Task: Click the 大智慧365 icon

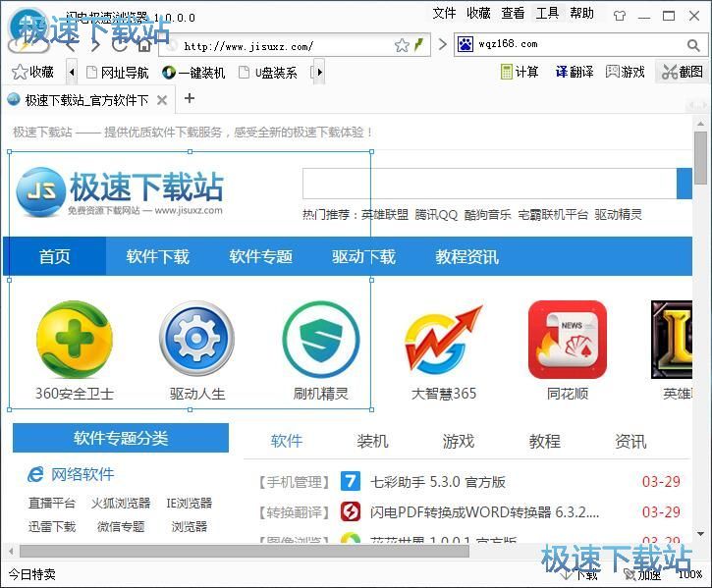Action: pos(444,340)
